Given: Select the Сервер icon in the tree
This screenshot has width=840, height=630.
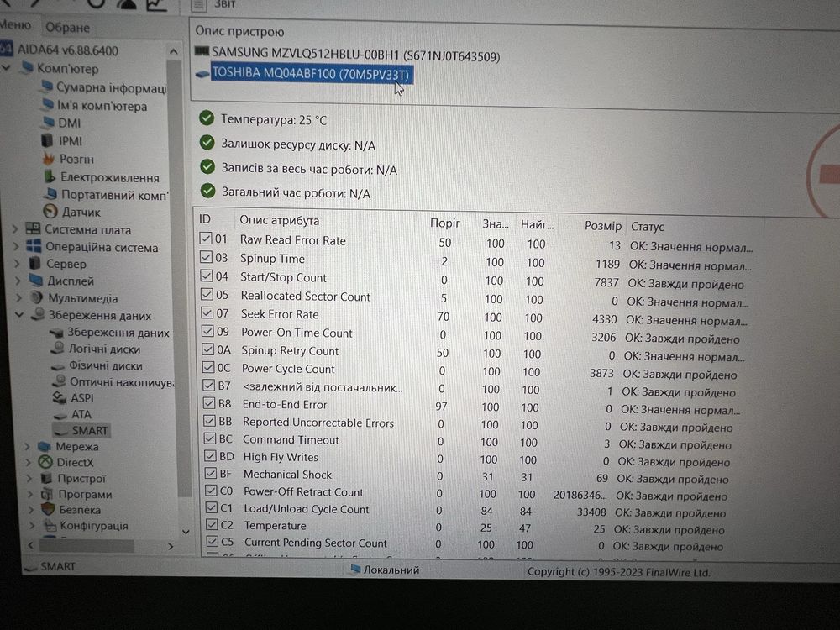Looking at the screenshot, I should 34,264.
